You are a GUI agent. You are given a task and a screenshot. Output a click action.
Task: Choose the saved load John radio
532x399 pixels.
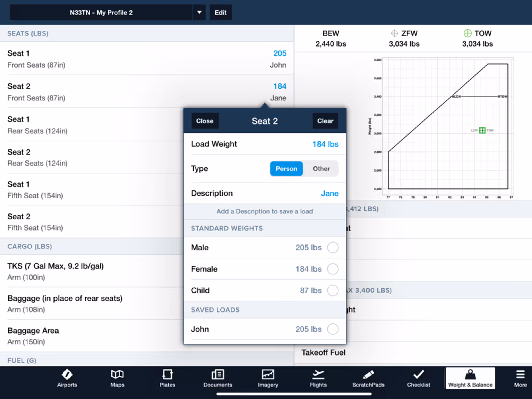coord(333,329)
